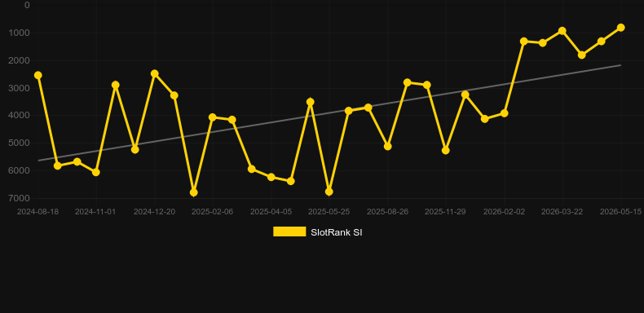Viewport: 644px width, 313px height.
Task: Click the y-axis value '0'
Action: tap(27, 6)
